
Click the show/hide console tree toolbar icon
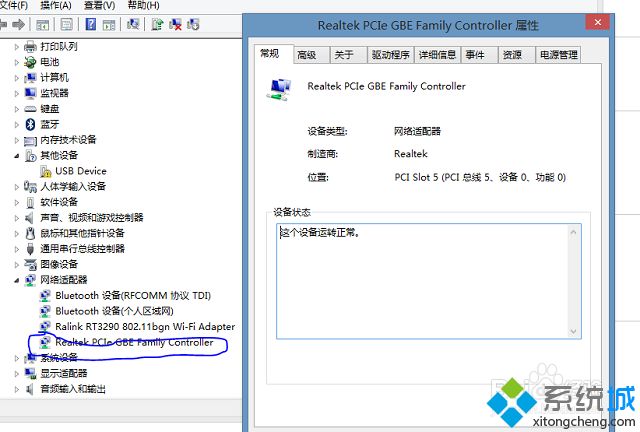tap(42, 25)
